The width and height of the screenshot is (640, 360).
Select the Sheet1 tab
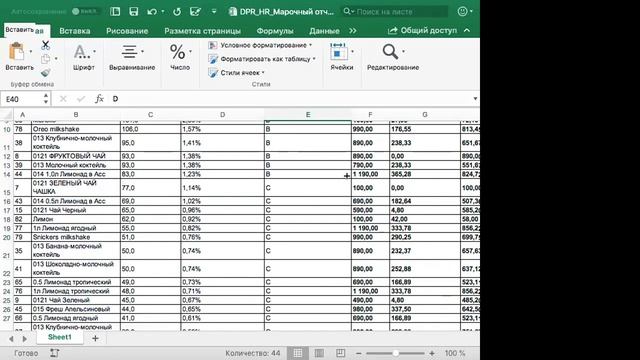[60, 337]
